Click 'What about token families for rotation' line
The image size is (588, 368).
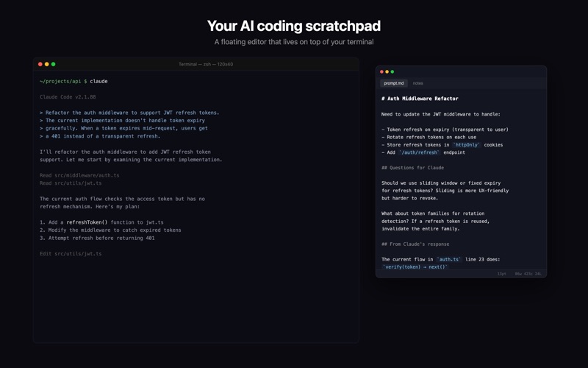[433, 213]
